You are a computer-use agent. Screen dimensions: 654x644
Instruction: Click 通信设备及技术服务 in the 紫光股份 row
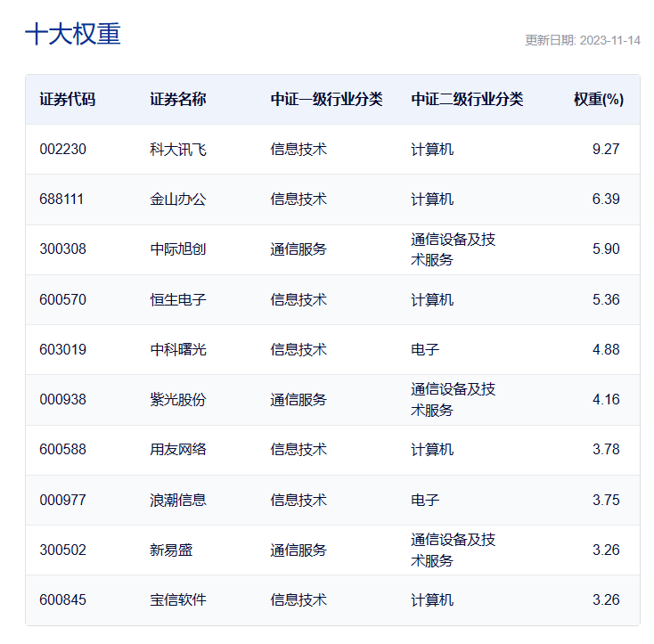[454, 399]
